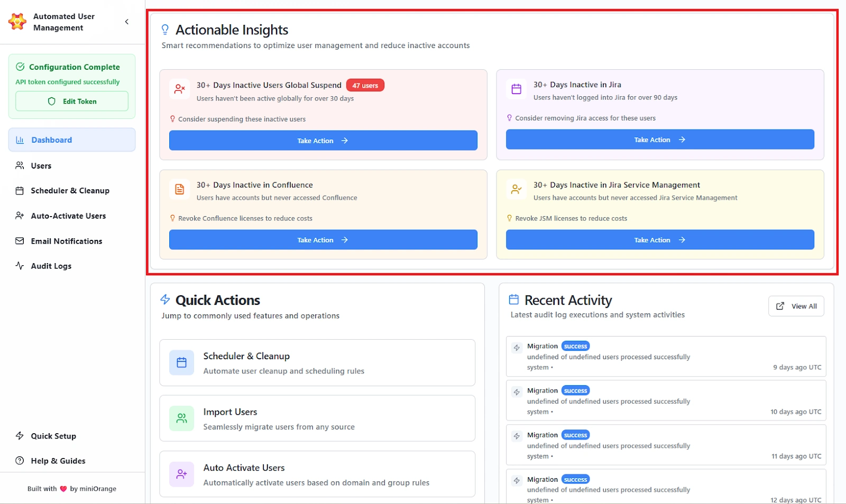Click the lightbulb icon beside Actionable Insights
Image resolution: width=846 pixels, height=504 pixels.
pyautogui.click(x=165, y=30)
